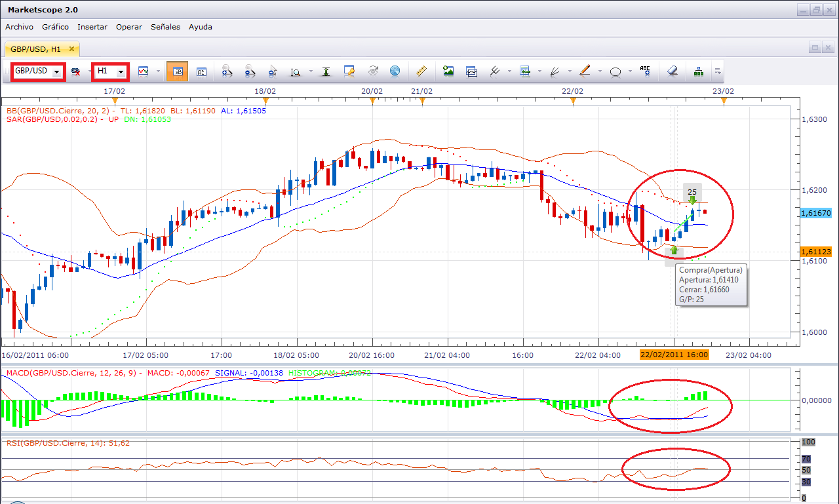Open the Señales menu
Viewport: 839px width, 504px height.
pyautogui.click(x=166, y=27)
